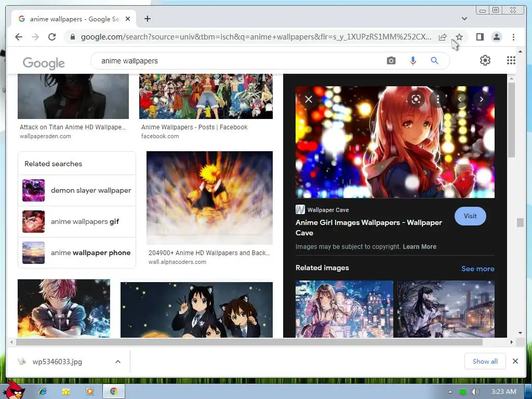532x399 pixels.
Task: Close the image preview panel
Action: point(309,99)
